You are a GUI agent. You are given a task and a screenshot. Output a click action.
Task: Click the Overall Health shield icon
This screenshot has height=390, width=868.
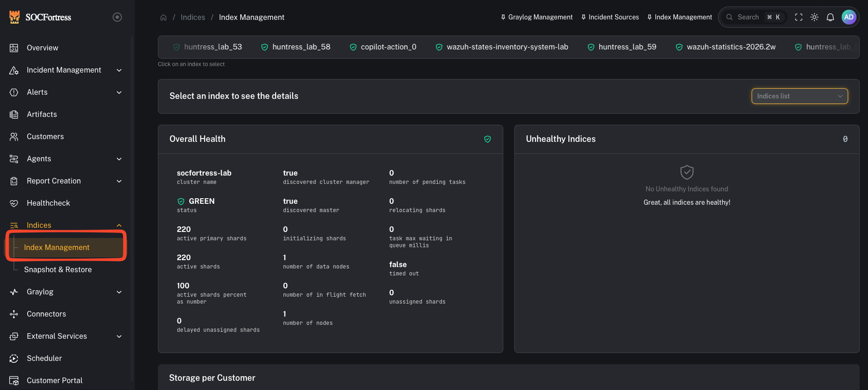[x=488, y=139]
